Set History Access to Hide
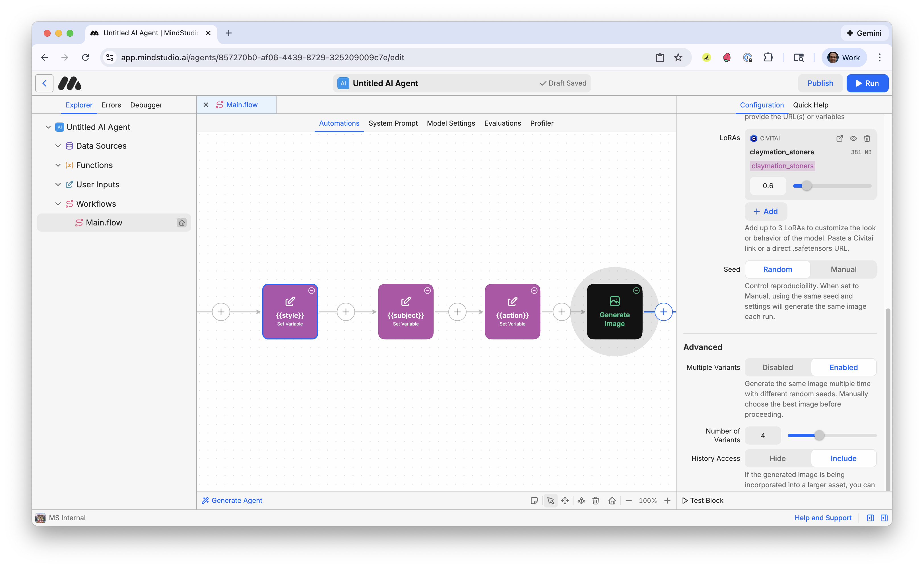Viewport: 924px width, 568px height. [x=777, y=458]
